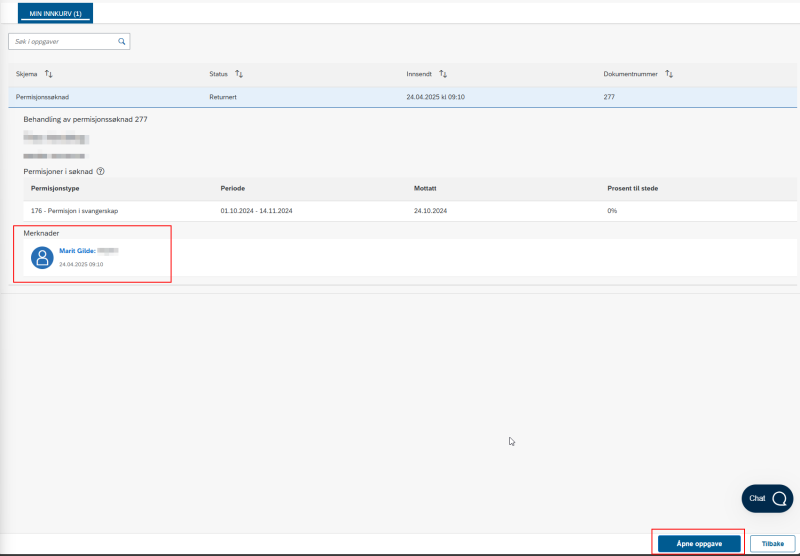
Task: Click the Permisjonstype column header
Action: (55, 188)
